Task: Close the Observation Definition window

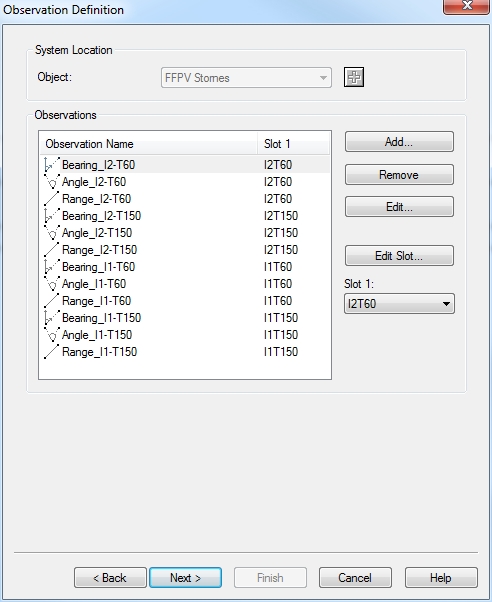Action: tap(467, 7)
